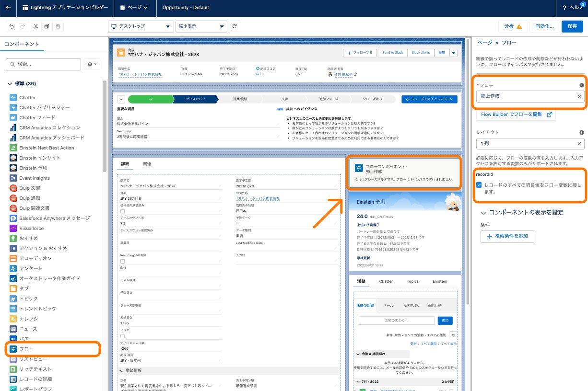Click the undo icon in the toolbar
The height and width of the screenshot is (391, 588).
click(x=12, y=26)
